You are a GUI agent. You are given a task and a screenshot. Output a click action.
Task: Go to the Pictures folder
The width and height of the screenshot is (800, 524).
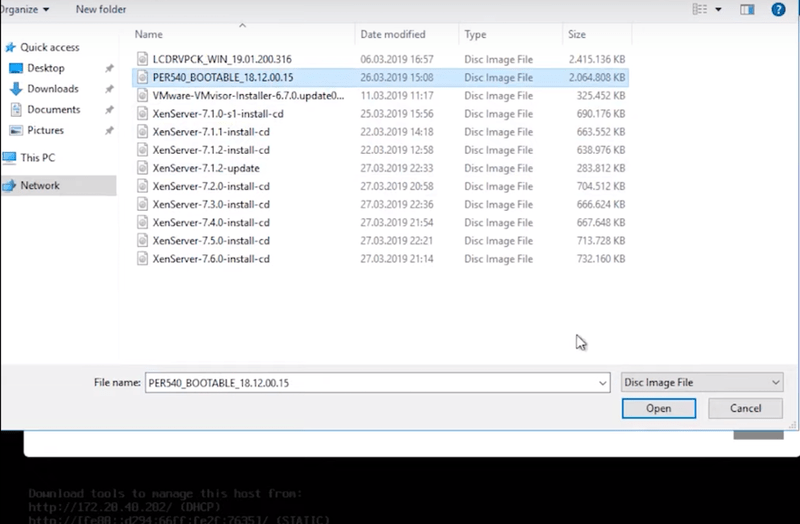pyautogui.click(x=45, y=131)
